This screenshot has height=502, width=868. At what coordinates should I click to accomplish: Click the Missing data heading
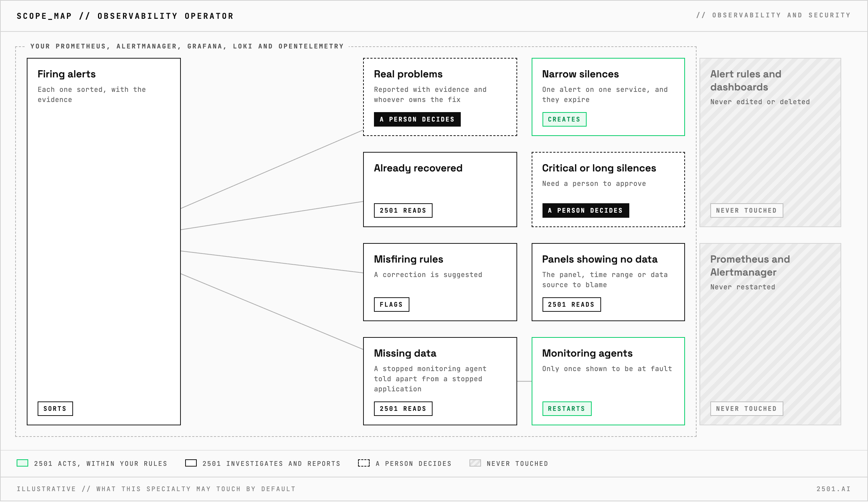[405, 353]
